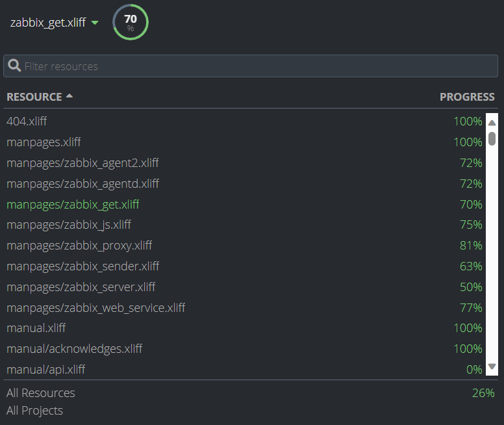Open manpages/zabbix_proxy.xliff resource
Image resolution: width=504 pixels, height=425 pixels.
[79, 246]
